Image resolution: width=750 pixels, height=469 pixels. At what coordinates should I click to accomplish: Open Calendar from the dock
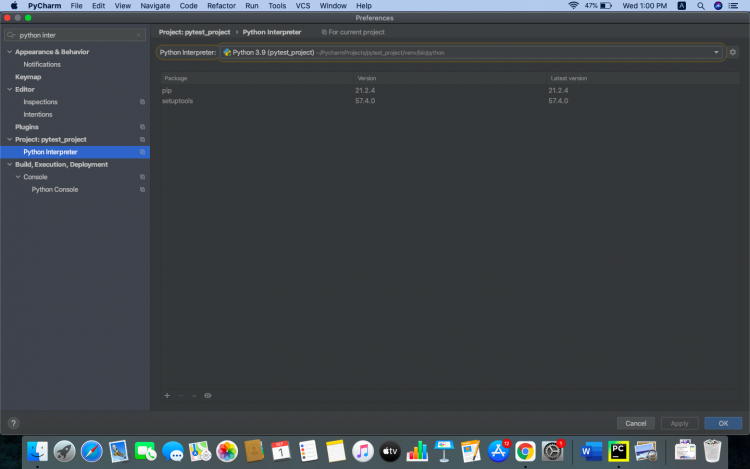point(281,451)
